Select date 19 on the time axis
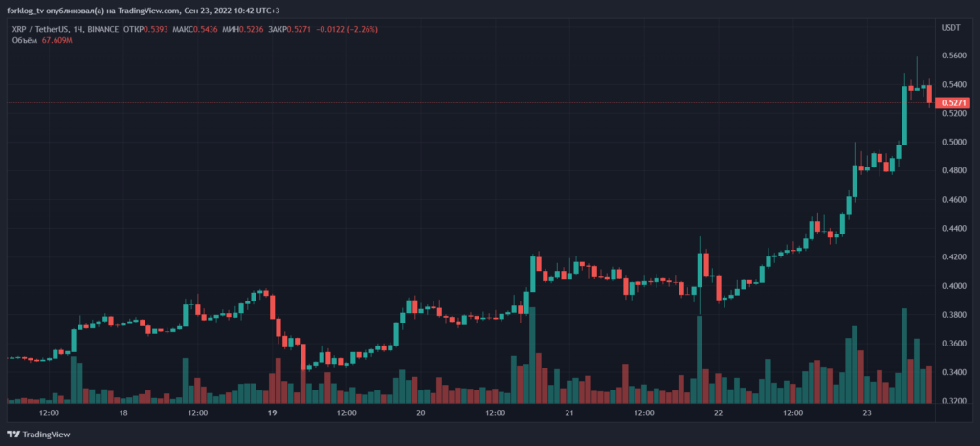The width and height of the screenshot is (980, 446). [273, 413]
